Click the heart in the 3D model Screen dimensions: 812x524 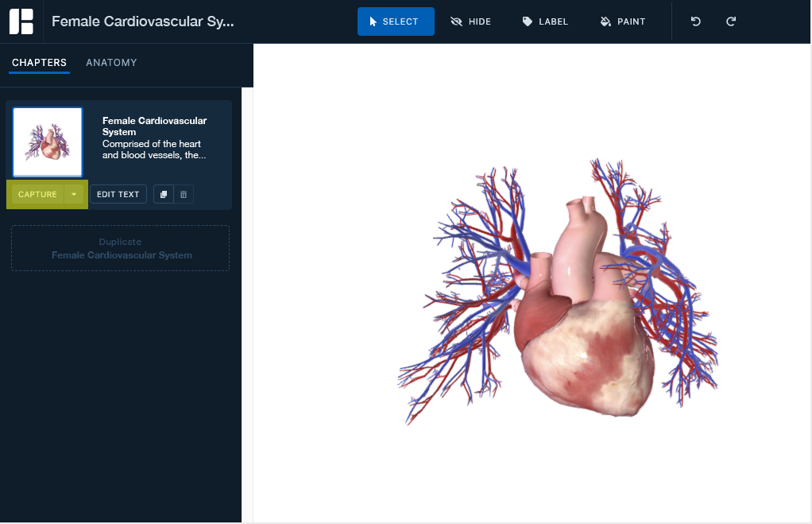click(586, 352)
